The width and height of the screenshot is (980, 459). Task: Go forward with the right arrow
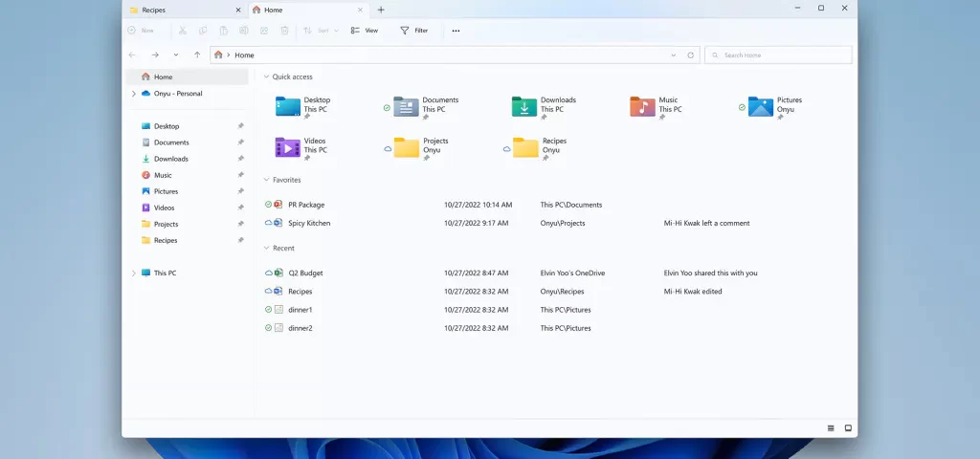coord(155,55)
